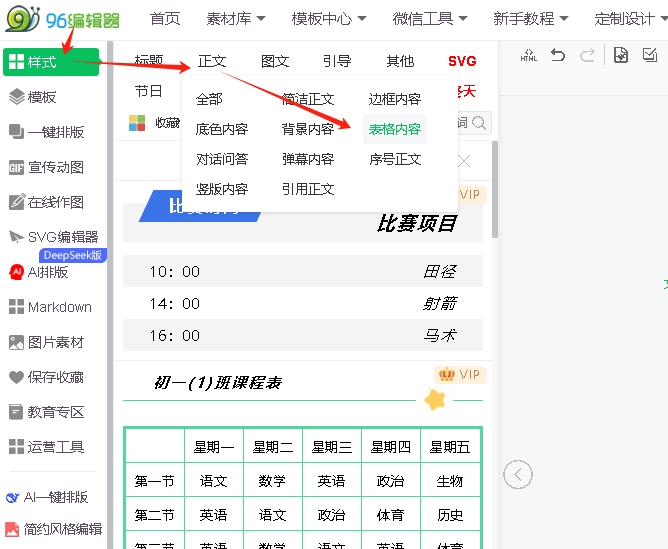
Task: Select 表格内容 in the 正文 submenu
Action: (394, 129)
